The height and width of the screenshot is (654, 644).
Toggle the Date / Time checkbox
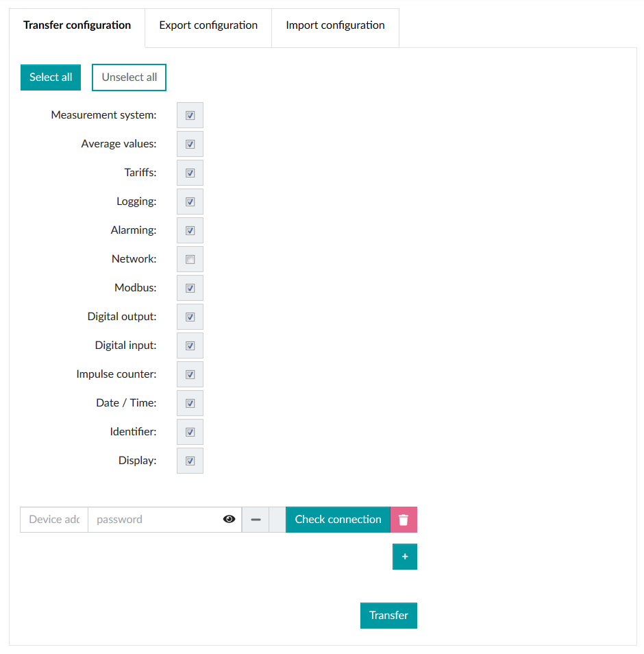coord(190,403)
